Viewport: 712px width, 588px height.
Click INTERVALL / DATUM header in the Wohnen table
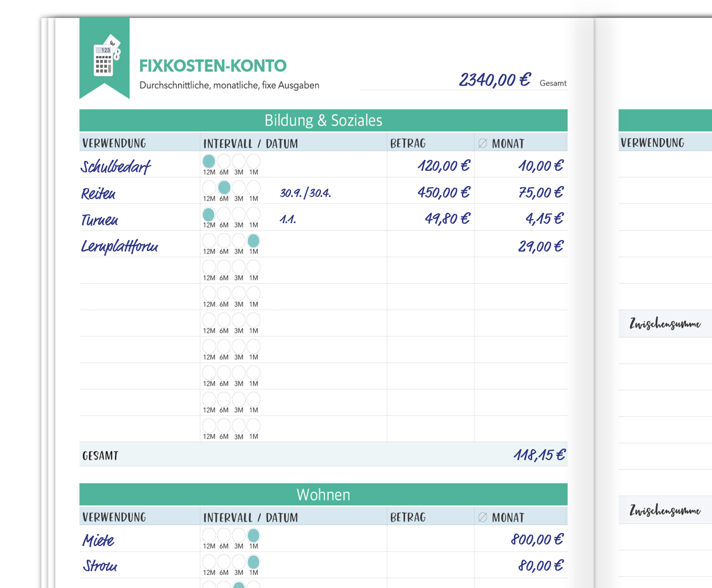[251, 518]
